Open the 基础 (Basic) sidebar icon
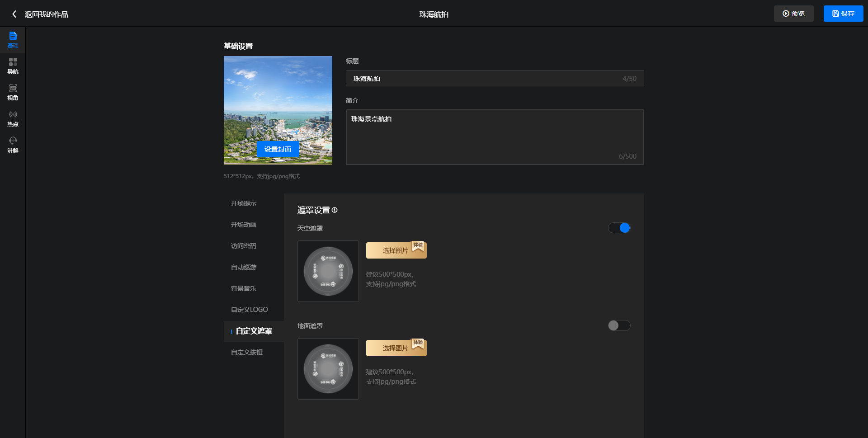 [13, 39]
